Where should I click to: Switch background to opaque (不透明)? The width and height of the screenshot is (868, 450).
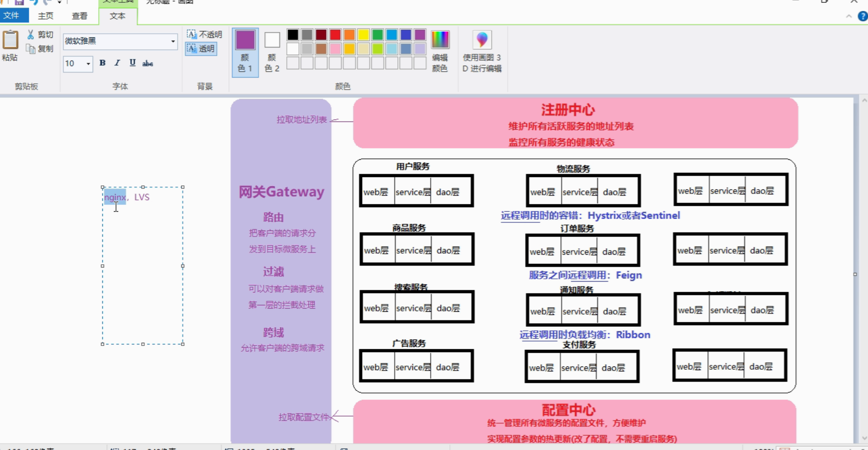click(x=204, y=34)
